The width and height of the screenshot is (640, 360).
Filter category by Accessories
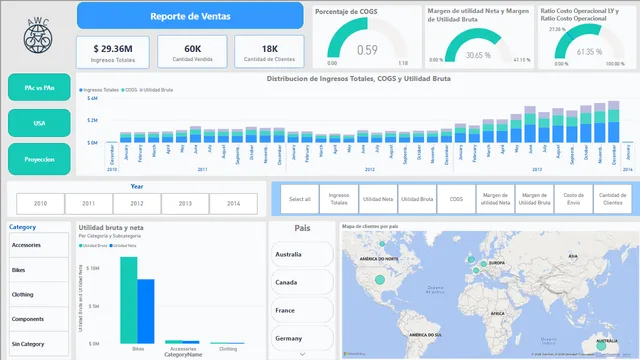[39, 245]
